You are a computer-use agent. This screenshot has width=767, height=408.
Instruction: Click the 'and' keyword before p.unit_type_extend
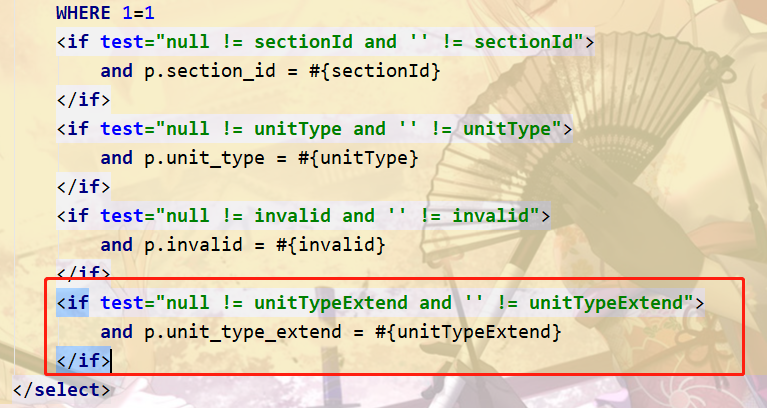(116, 332)
